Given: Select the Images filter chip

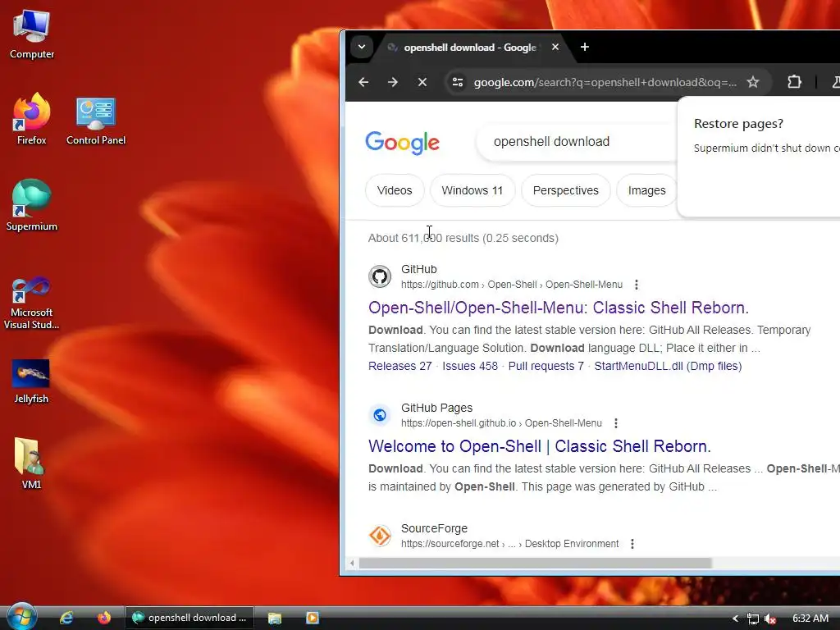Looking at the screenshot, I should pos(646,190).
